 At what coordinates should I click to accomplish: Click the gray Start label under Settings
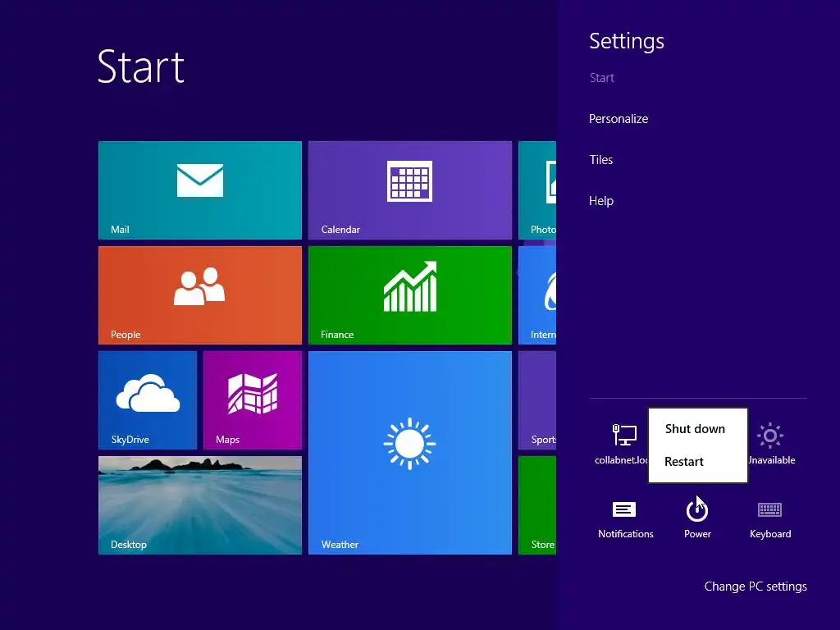pos(601,78)
